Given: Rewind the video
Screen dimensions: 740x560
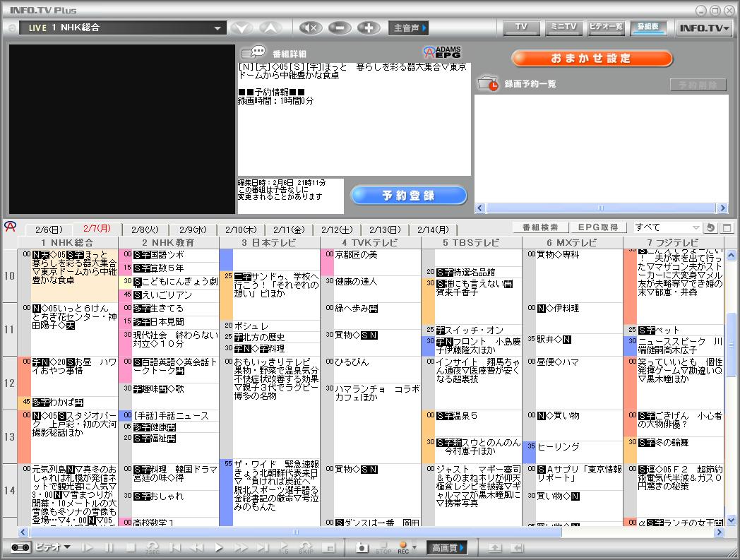Looking at the screenshot, I should point(196,548).
